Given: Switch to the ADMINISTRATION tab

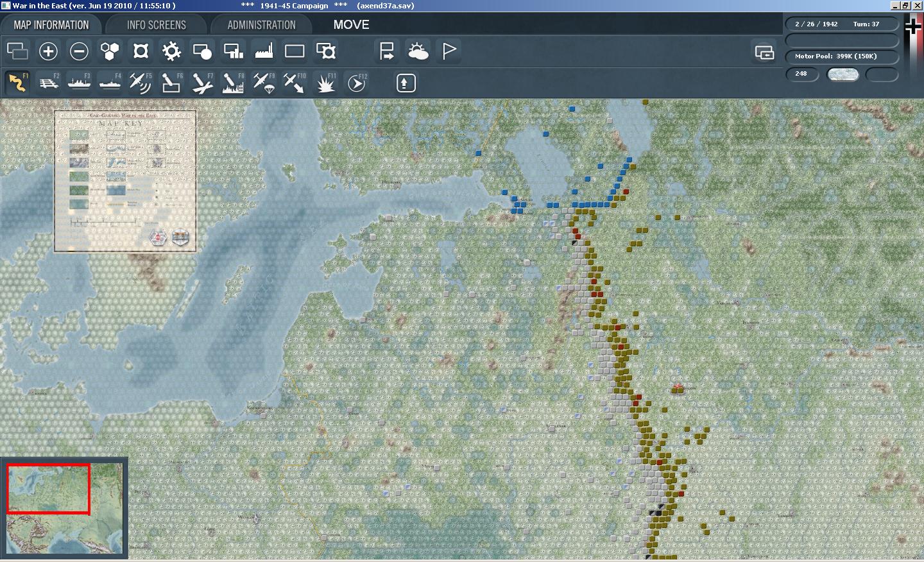Looking at the screenshot, I should tap(261, 25).
